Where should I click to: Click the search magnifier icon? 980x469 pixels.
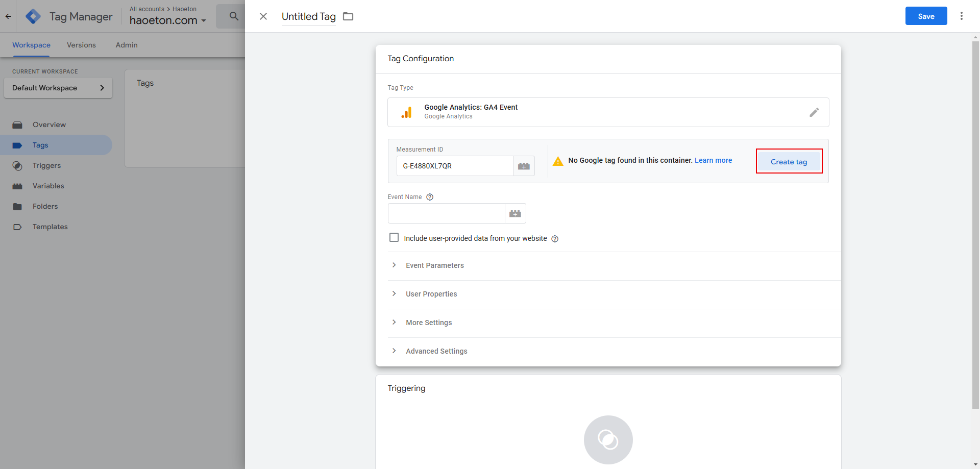234,16
